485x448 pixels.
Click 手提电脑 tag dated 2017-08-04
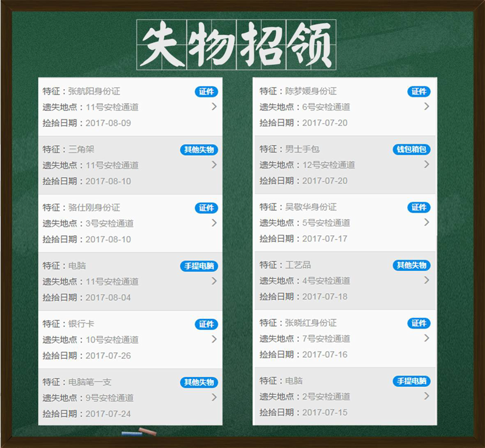[199, 266]
